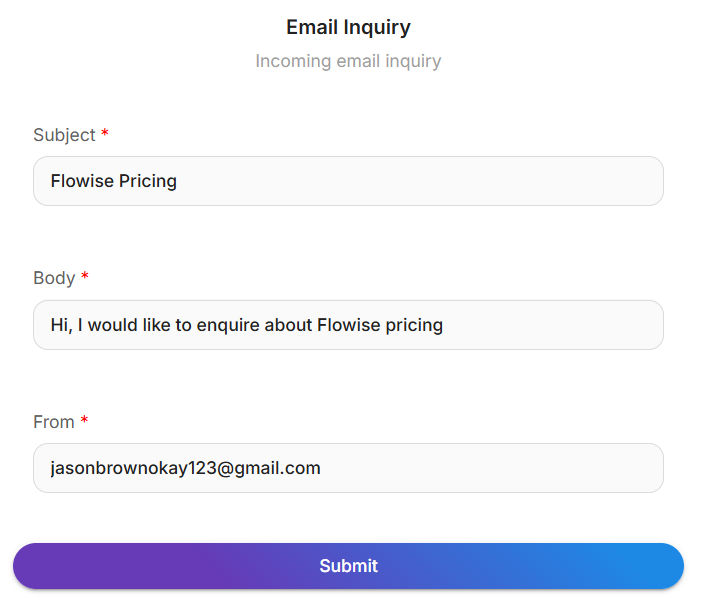Click the red asterisk beside From

pyautogui.click(x=84, y=422)
